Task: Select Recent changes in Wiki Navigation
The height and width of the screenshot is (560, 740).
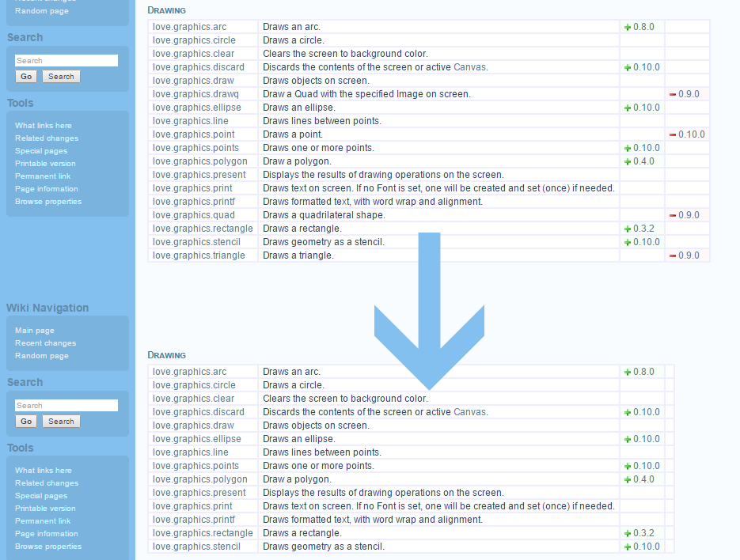Action: point(45,343)
